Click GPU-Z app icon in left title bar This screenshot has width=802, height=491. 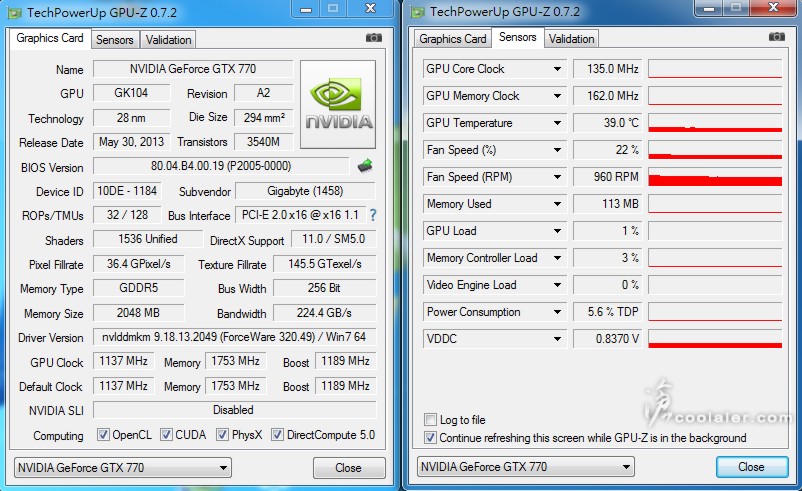[x=15, y=13]
